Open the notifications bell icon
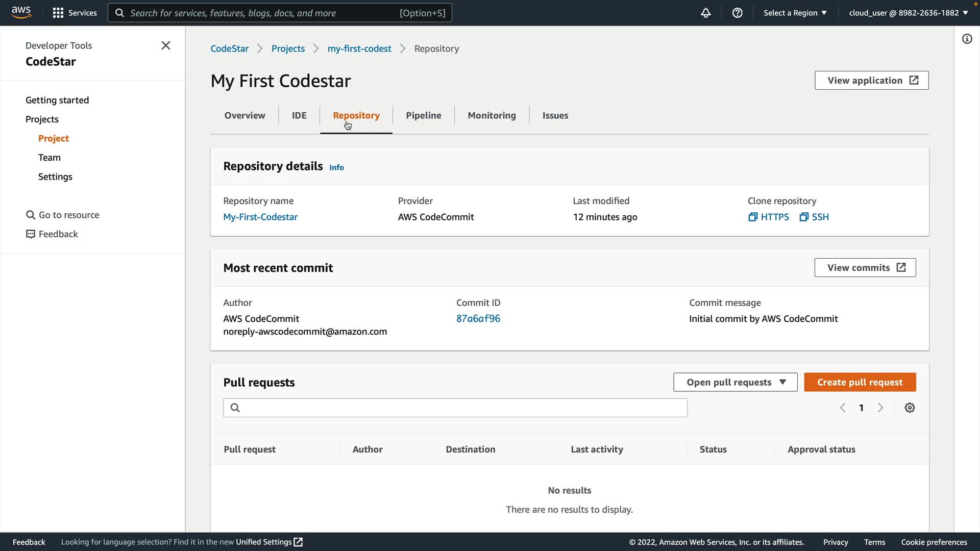This screenshot has width=980, height=551. click(x=705, y=13)
